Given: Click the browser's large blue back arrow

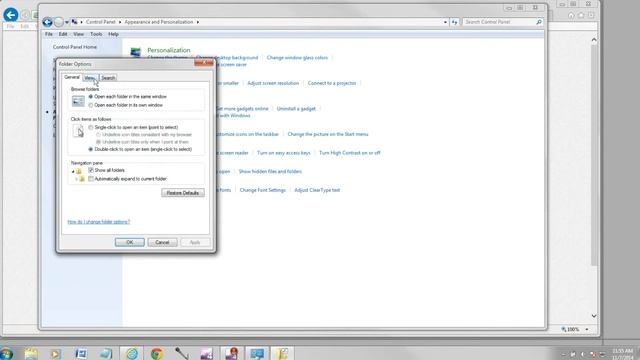Looking at the screenshot, I should (11, 15).
